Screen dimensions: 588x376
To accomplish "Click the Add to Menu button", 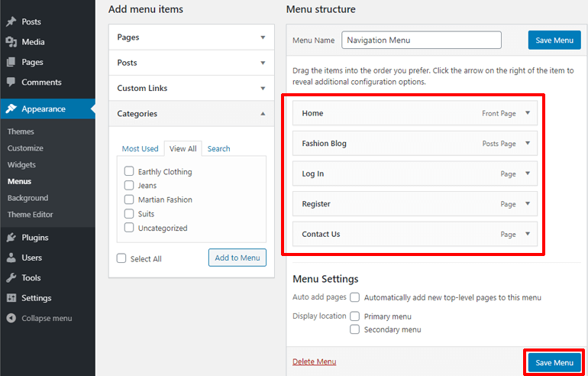I will pyautogui.click(x=237, y=258).
